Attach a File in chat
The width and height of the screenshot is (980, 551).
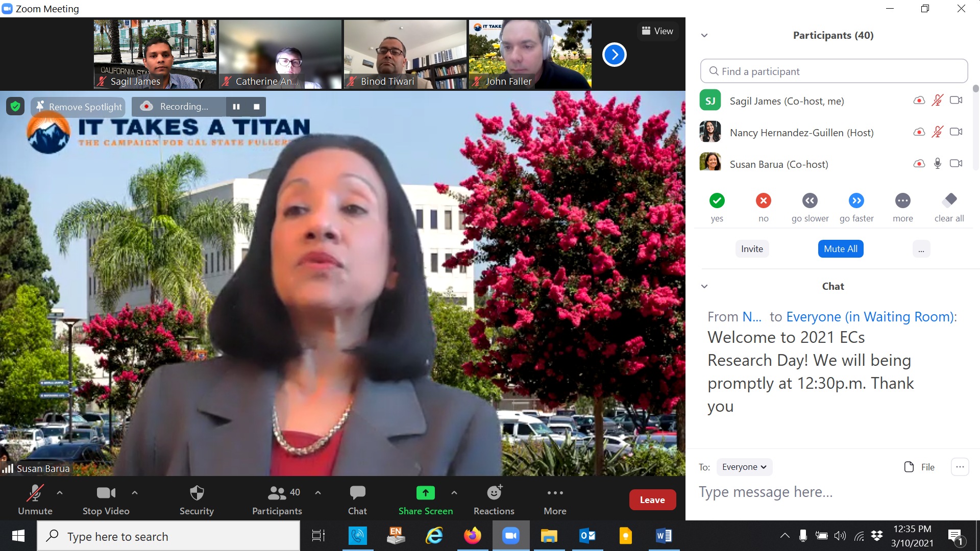point(919,467)
